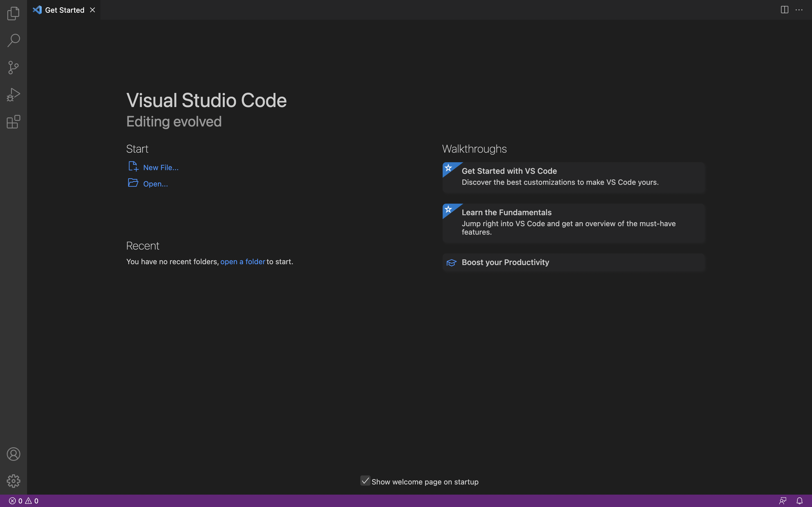Click the open a folder link
Image resolution: width=812 pixels, height=507 pixels.
[x=242, y=262]
